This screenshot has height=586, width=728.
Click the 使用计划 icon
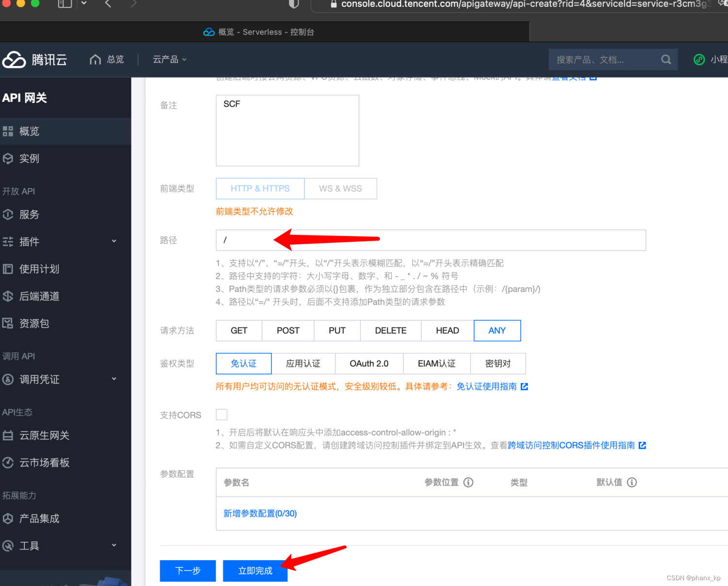pos(8,269)
